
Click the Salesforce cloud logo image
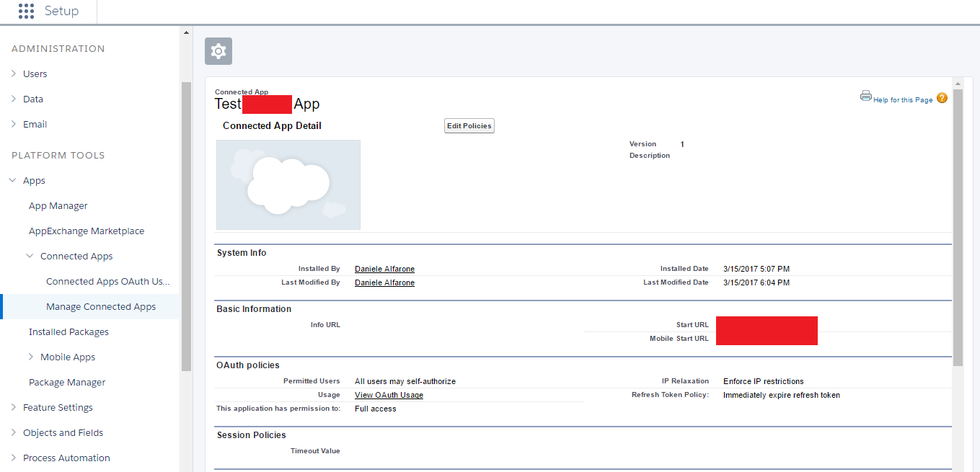pos(288,184)
